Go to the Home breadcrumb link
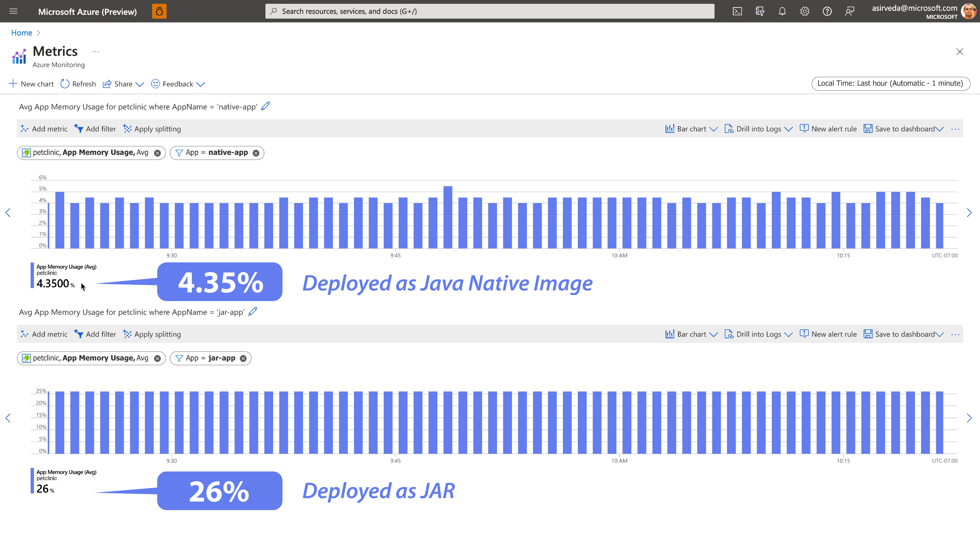The height and width of the screenshot is (551, 980). coord(22,33)
